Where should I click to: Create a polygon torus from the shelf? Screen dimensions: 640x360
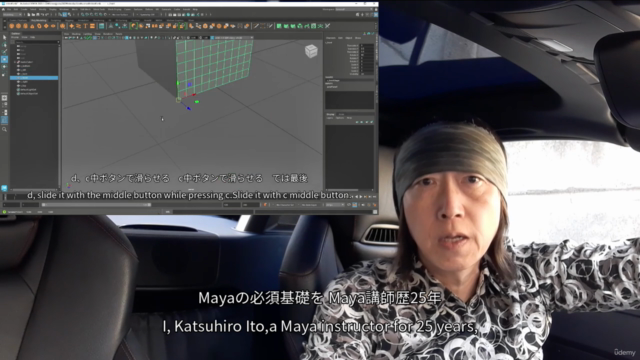click(39, 26)
